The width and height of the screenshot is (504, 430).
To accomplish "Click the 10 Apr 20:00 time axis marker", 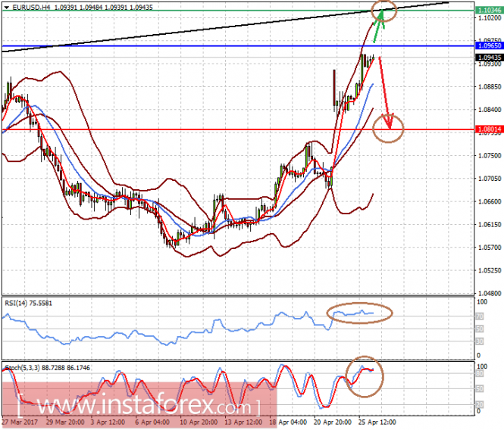I will point(199,422).
